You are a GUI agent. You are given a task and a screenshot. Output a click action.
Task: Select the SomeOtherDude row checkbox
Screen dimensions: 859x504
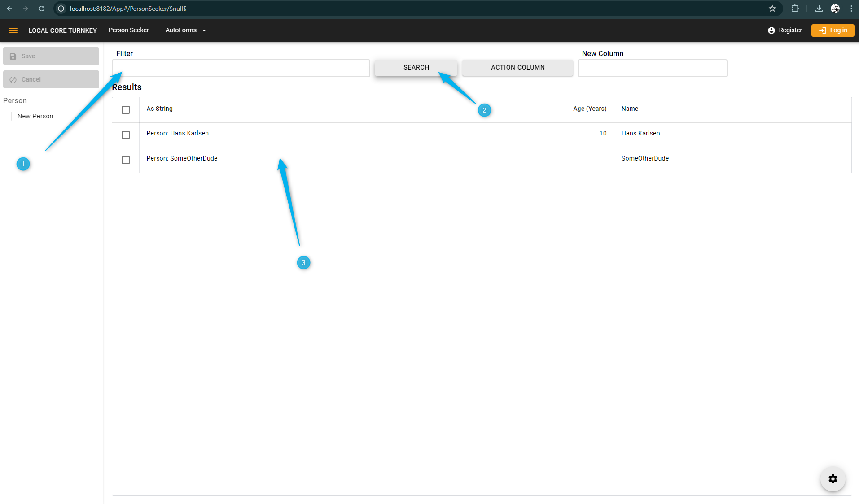click(x=126, y=160)
